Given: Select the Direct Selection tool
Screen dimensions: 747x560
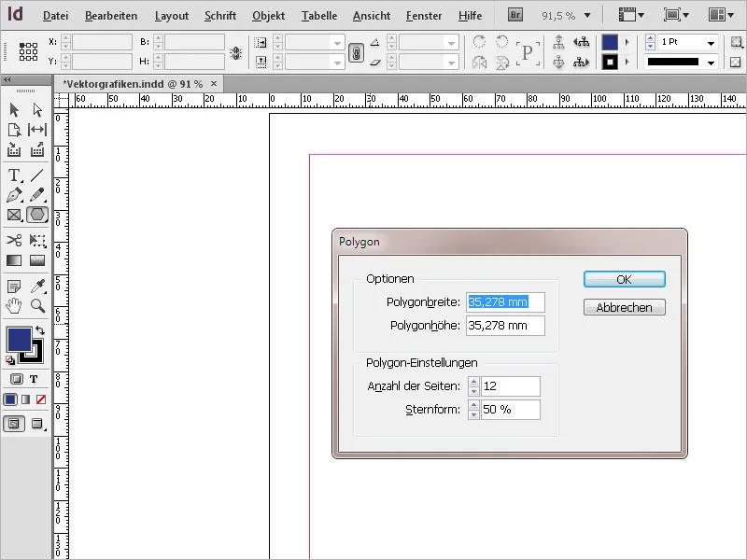Looking at the screenshot, I should [x=37, y=110].
